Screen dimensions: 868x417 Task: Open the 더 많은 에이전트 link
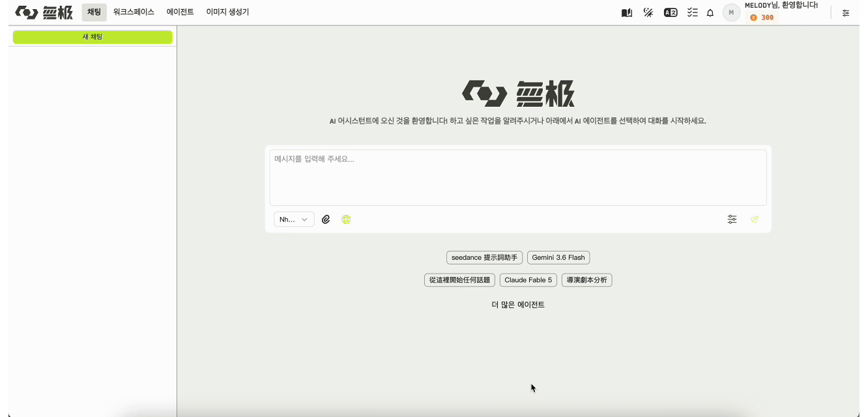click(x=518, y=304)
